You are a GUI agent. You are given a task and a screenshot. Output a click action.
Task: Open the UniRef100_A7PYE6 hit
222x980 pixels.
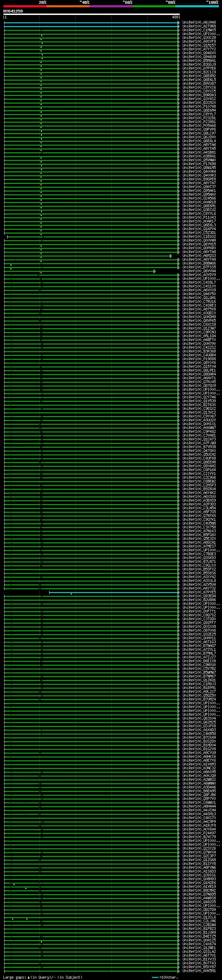pos(199,68)
